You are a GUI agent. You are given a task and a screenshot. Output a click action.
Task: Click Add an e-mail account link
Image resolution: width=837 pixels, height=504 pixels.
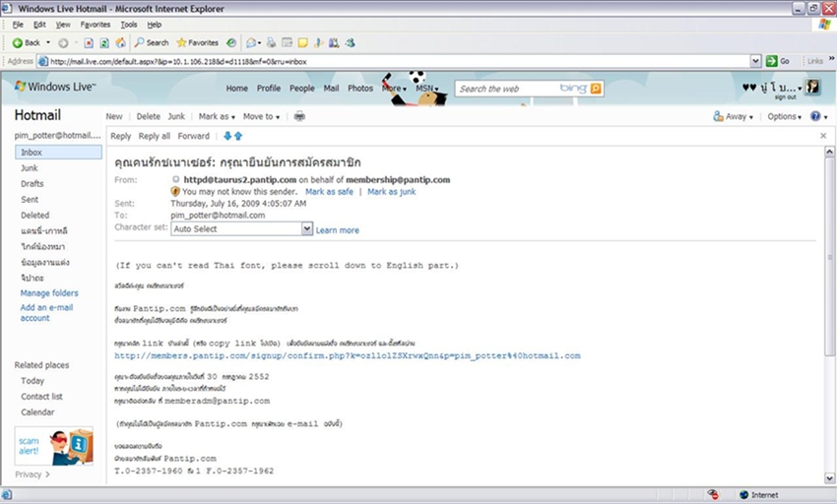(x=46, y=313)
